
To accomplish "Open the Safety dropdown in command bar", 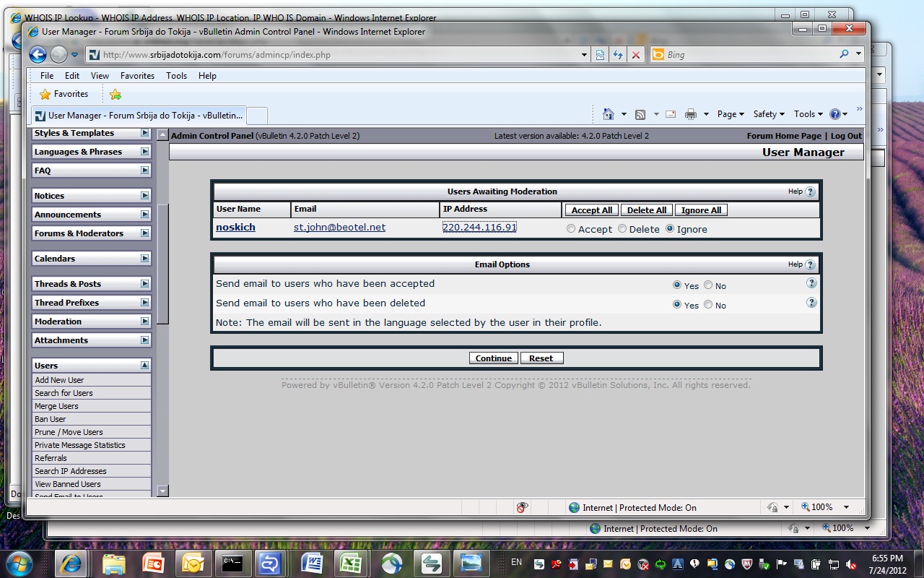I will 768,114.
